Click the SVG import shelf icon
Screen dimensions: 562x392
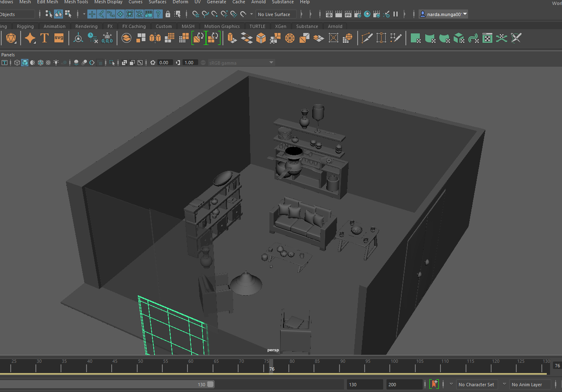[x=59, y=38]
